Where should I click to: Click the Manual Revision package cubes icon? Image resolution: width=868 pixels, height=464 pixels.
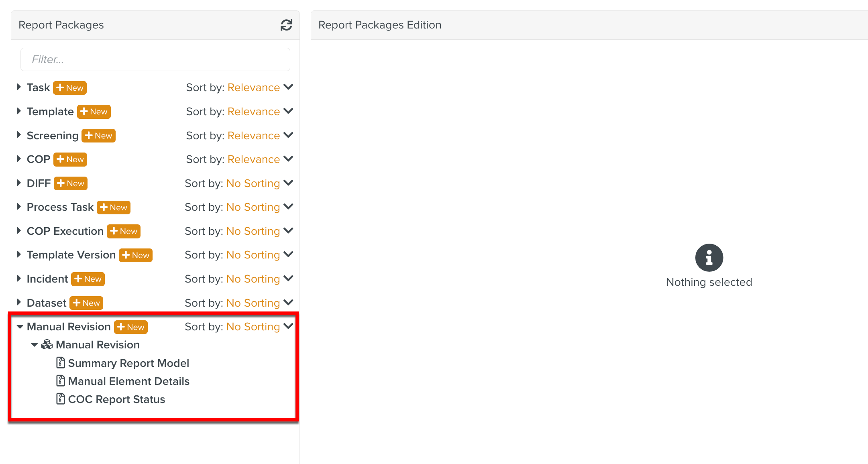(47, 344)
